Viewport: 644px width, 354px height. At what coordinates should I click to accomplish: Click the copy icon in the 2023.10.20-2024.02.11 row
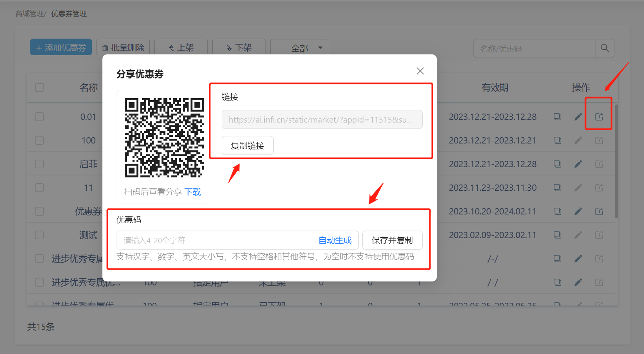pyautogui.click(x=557, y=211)
